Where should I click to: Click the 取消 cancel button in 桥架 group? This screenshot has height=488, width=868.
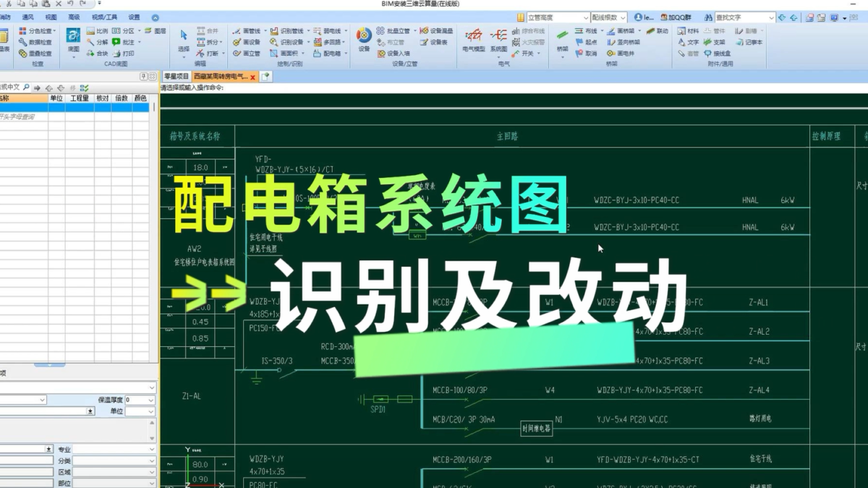pyautogui.click(x=586, y=53)
